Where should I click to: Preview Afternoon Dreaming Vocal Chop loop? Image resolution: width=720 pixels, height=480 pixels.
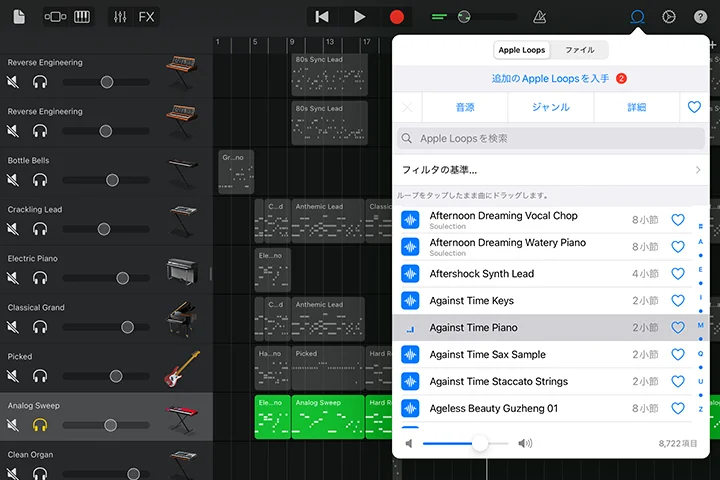coord(410,220)
